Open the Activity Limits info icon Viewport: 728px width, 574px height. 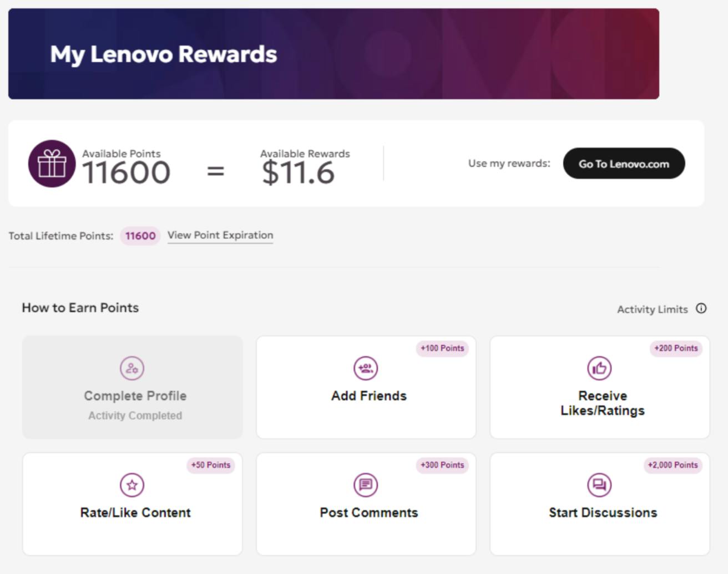[x=701, y=309]
